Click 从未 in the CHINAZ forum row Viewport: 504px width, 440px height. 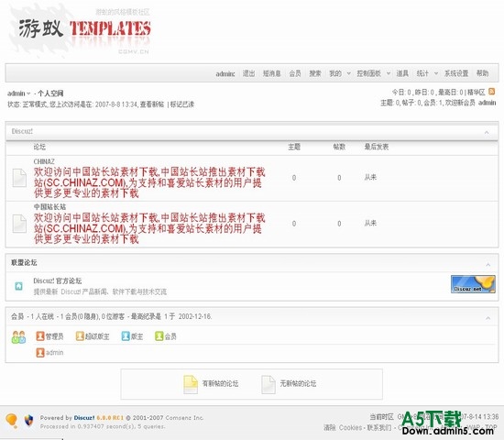point(370,177)
